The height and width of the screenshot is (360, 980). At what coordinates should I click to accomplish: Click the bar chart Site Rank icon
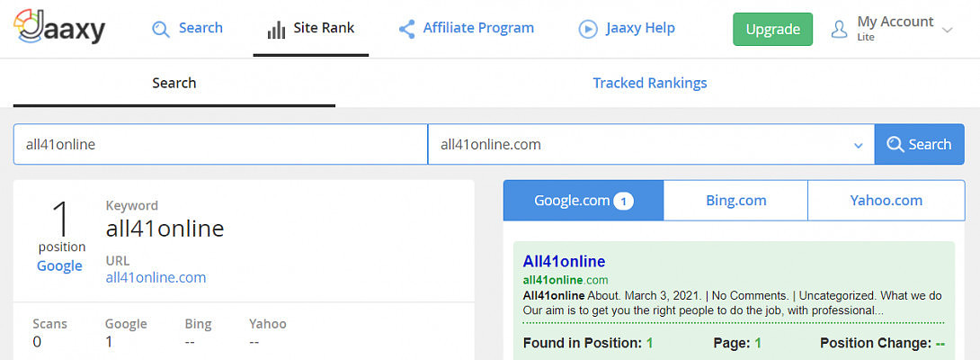point(276,30)
